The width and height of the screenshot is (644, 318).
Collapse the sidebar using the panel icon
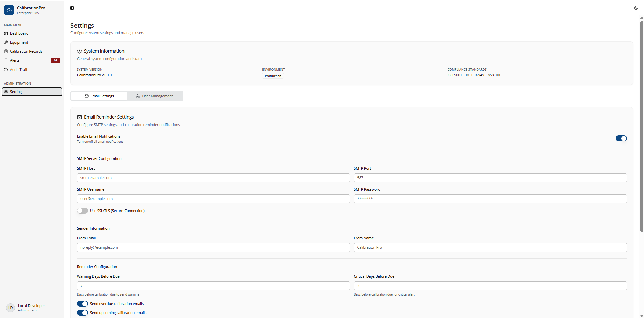pyautogui.click(x=72, y=8)
